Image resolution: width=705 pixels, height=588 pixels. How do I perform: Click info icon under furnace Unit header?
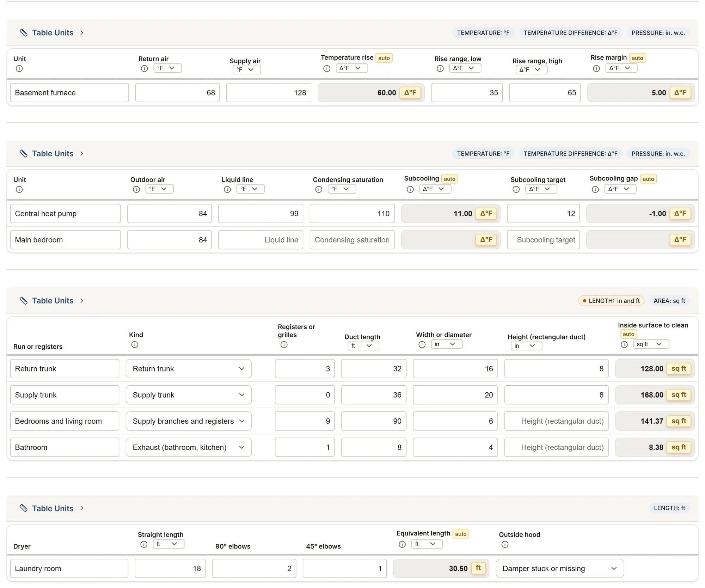click(19, 69)
